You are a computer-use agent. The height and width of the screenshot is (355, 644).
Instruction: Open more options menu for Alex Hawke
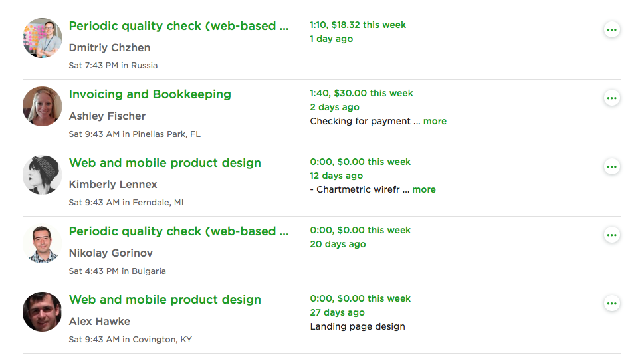pyautogui.click(x=611, y=304)
